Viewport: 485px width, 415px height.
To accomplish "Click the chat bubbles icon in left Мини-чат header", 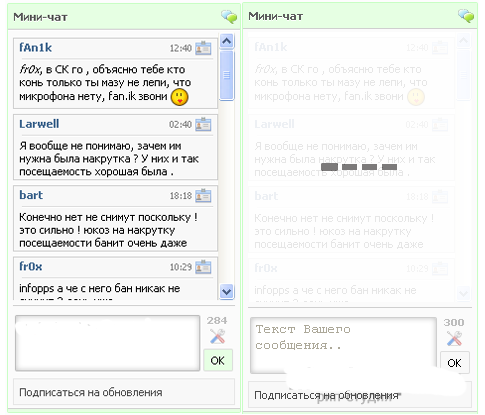I will coord(229,17).
